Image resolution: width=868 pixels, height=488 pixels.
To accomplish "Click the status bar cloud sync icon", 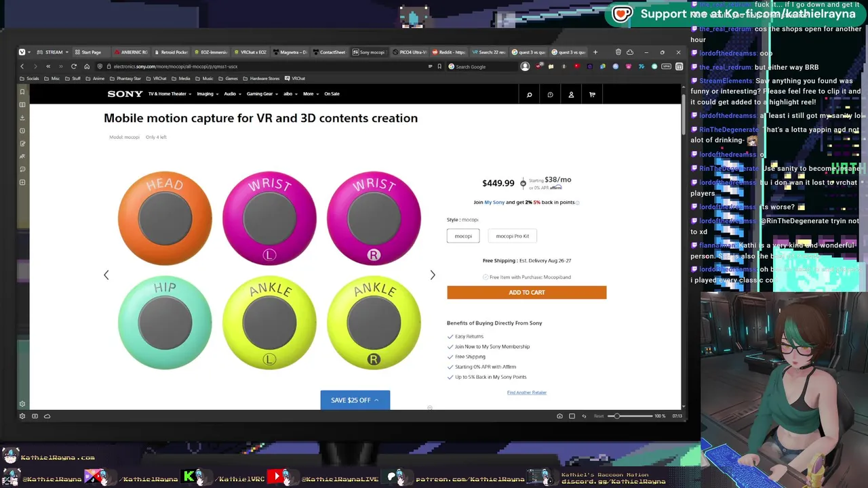I will pyautogui.click(x=47, y=416).
